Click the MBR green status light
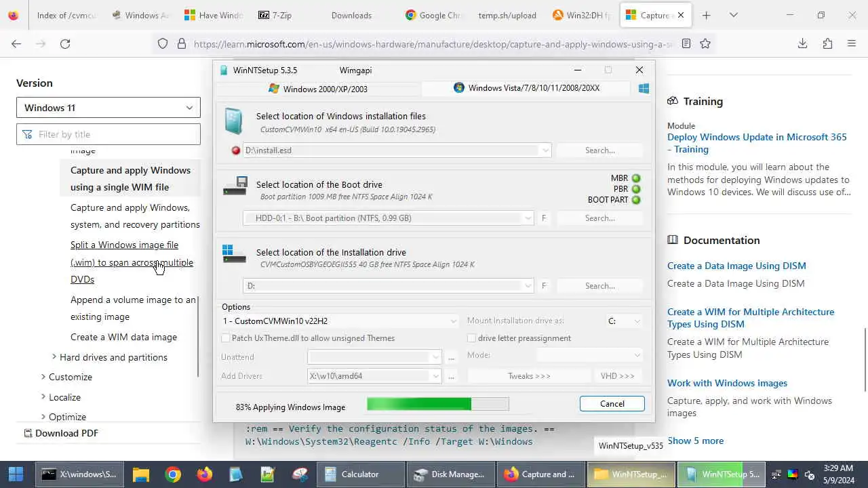868x488 pixels. [x=636, y=178]
